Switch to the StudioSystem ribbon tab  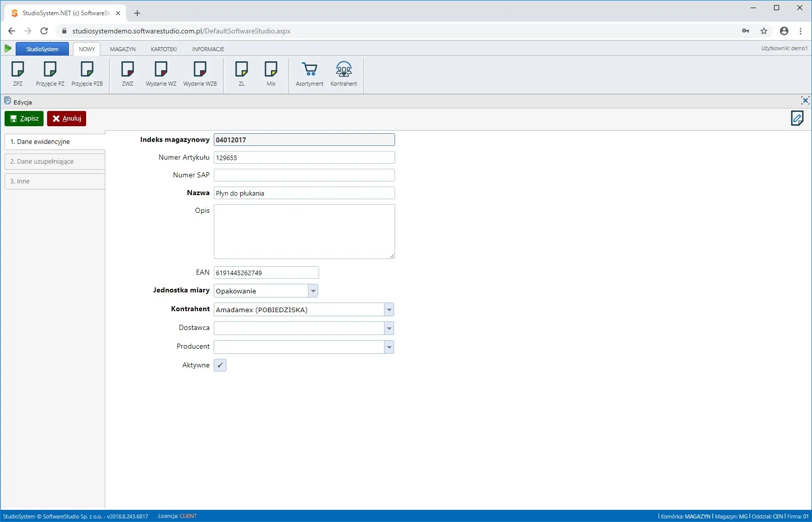pos(42,49)
